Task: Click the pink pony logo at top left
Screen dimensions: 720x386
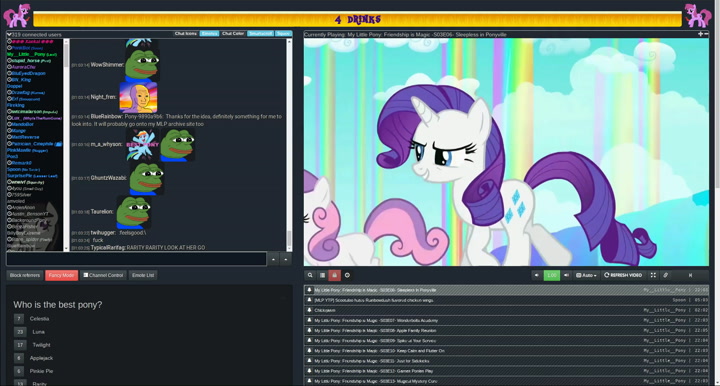Action: pyautogui.click(x=17, y=16)
